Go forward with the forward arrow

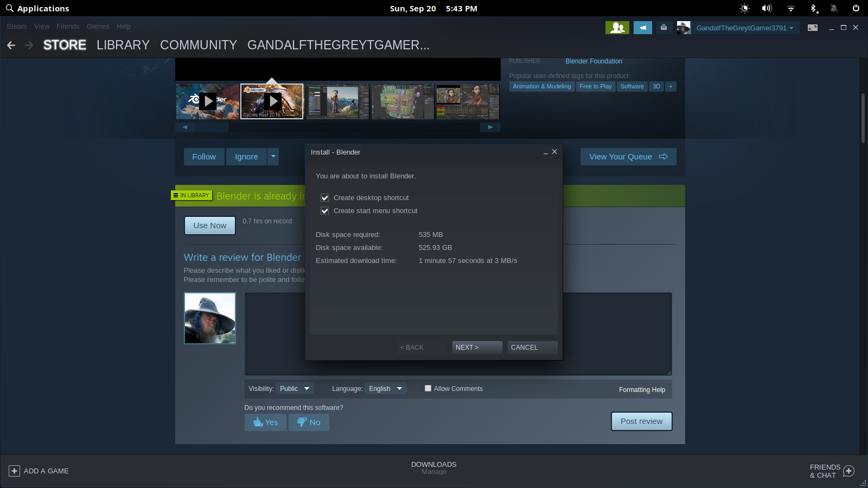click(x=29, y=45)
